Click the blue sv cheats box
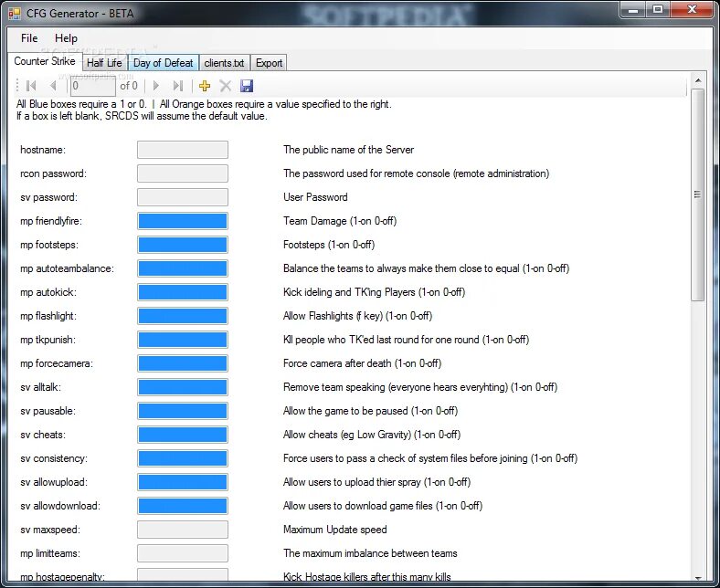Screen dimensions: 720x588 click(183, 435)
